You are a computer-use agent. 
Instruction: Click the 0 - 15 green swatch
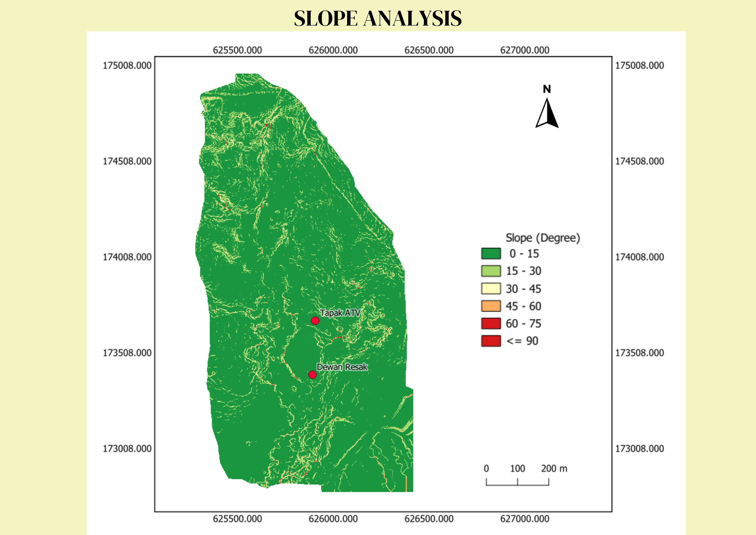tap(491, 254)
